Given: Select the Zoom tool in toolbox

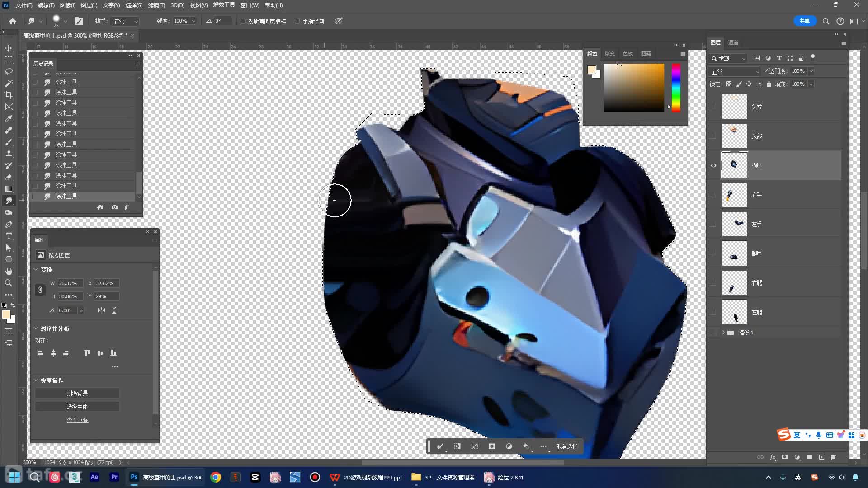Looking at the screenshot, I should [9, 283].
